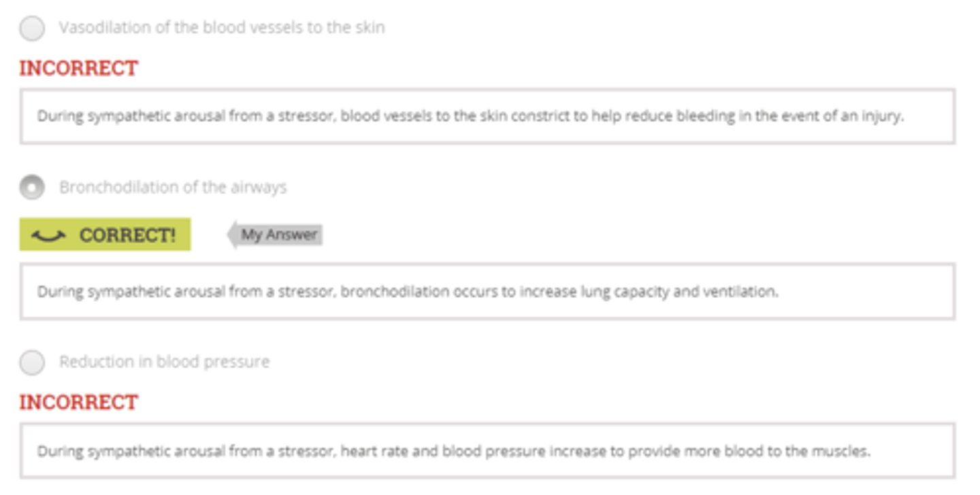Select the Bronchodilation of the airways radio button

[32, 188]
